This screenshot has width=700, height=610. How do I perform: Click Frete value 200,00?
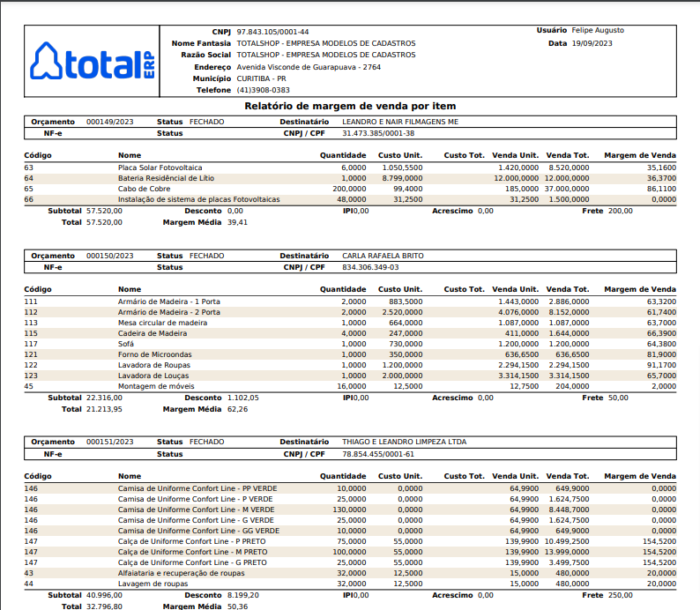click(x=620, y=211)
